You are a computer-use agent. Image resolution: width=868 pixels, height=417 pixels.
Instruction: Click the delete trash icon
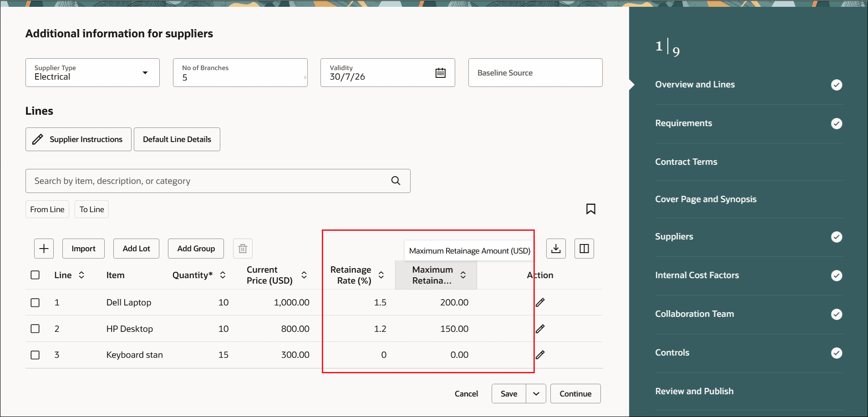(x=243, y=249)
